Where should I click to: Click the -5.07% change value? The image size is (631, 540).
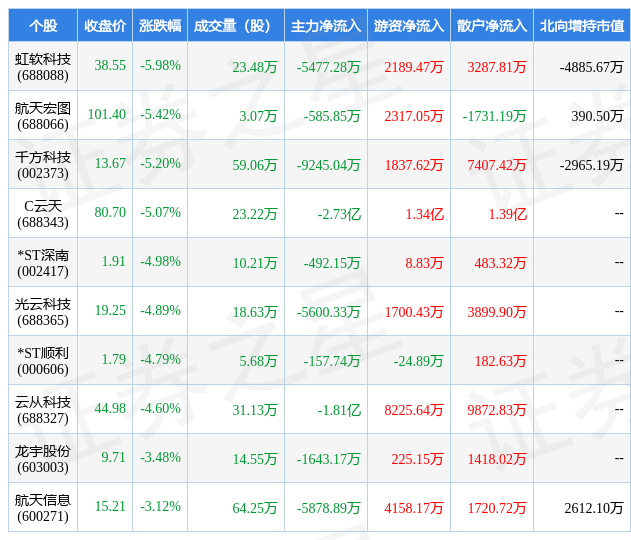(161, 212)
